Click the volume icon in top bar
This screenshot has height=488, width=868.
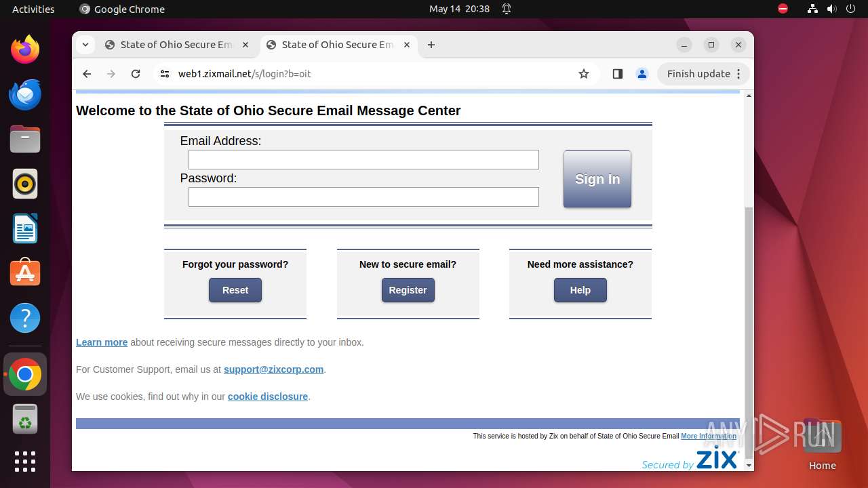(x=831, y=9)
